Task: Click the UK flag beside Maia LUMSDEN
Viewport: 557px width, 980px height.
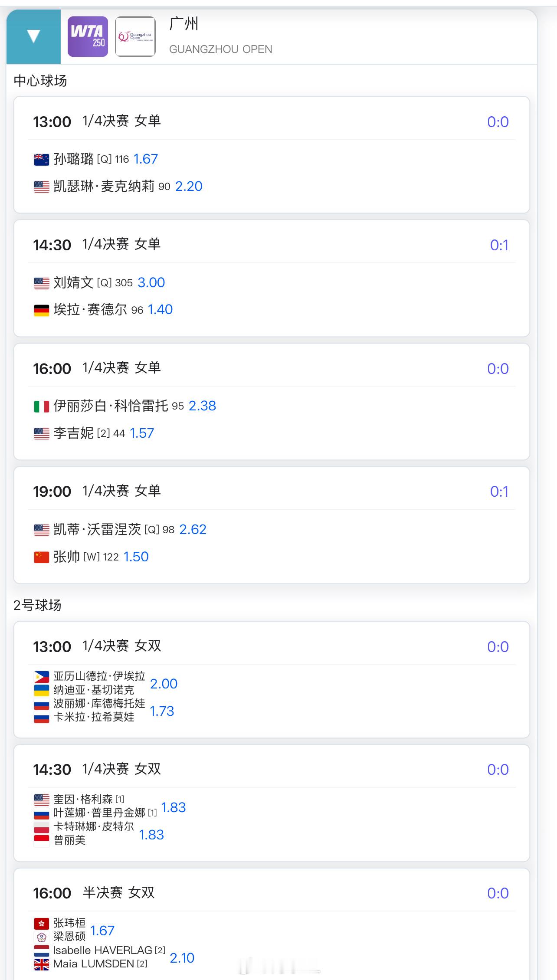Action: coord(42,964)
